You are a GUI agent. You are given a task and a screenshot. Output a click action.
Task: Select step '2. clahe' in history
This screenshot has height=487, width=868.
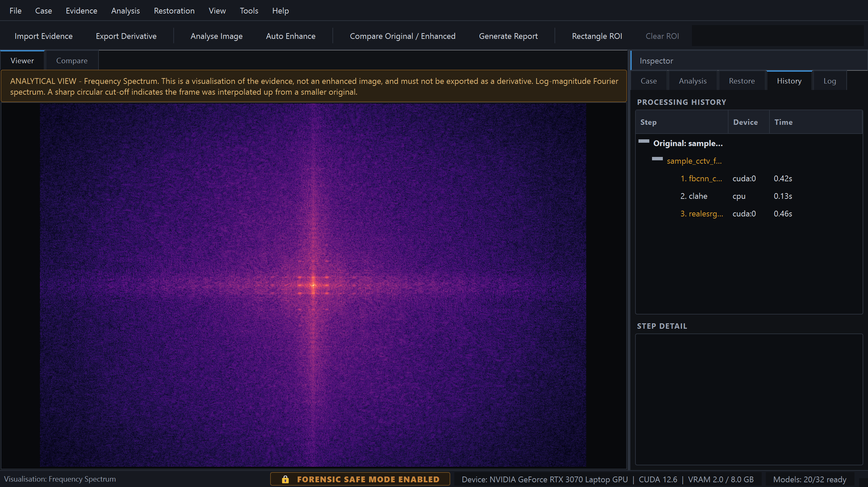(x=694, y=196)
